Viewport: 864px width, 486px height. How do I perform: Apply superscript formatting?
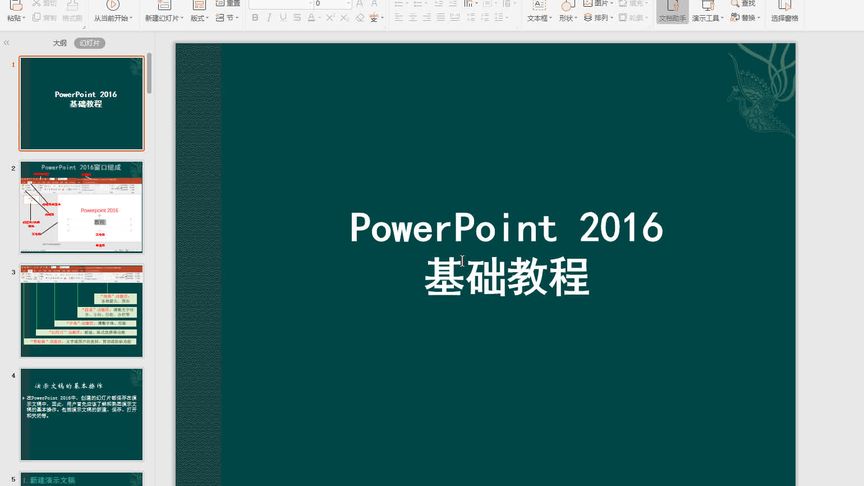tap(330, 18)
